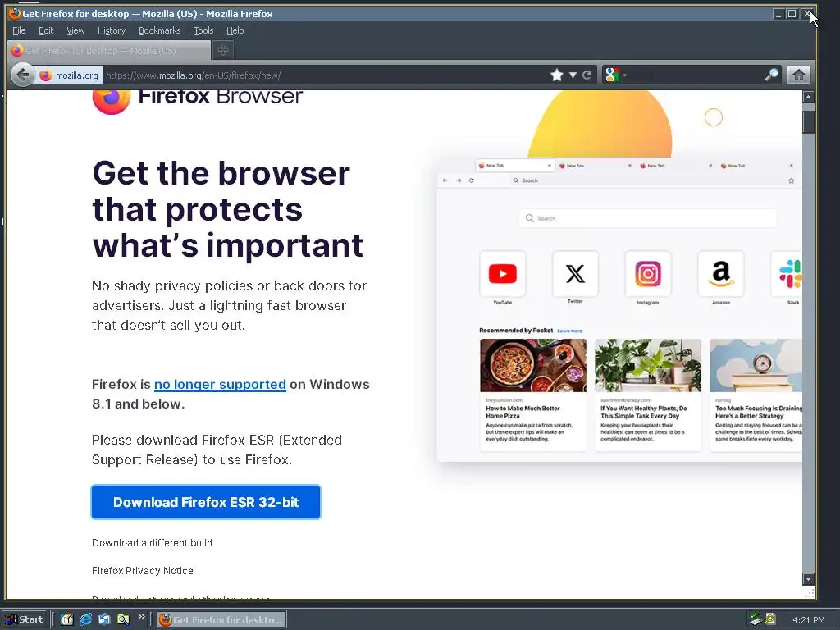
Task: Click the 4:21 PM system clock
Action: (x=808, y=620)
